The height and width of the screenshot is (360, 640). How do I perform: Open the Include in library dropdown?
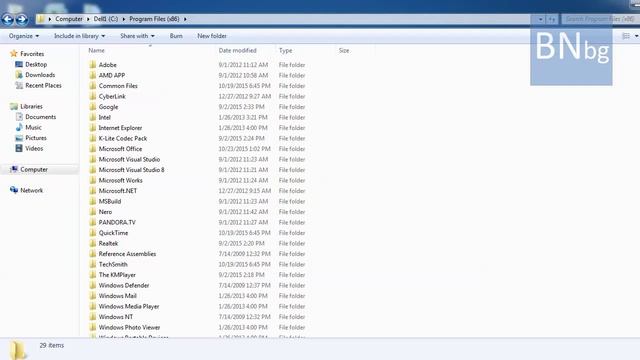pyautogui.click(x=80, y=36)
